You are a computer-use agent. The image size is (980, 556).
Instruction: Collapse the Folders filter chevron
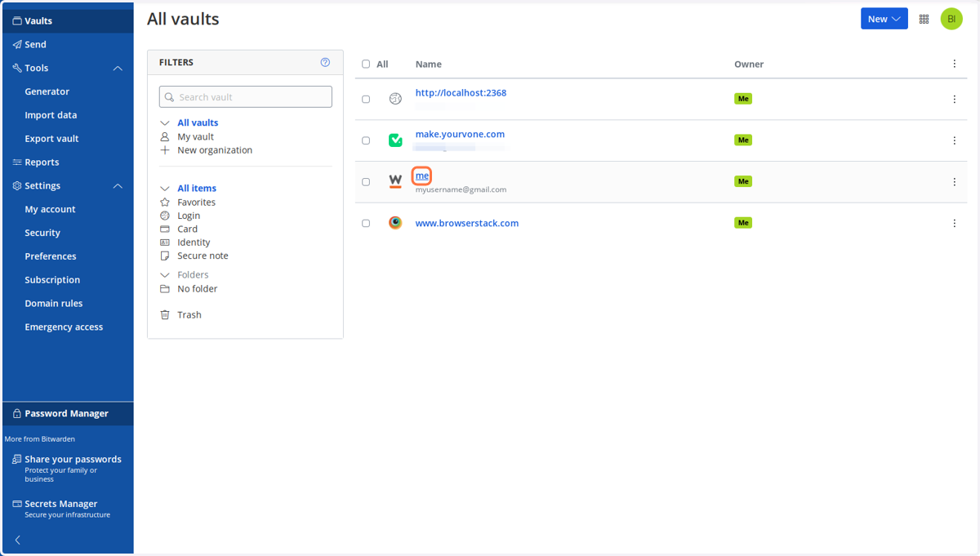[x=165, y=275]
